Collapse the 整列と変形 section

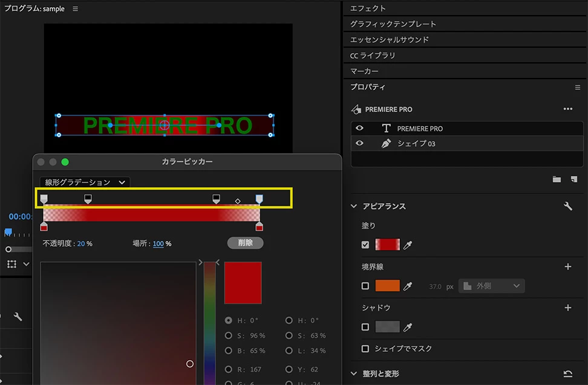tap(354, 374)
